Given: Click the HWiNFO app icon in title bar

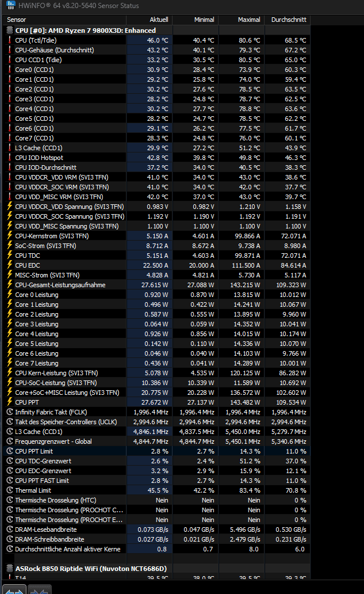Looking at the screenshot, I should 10,5.
